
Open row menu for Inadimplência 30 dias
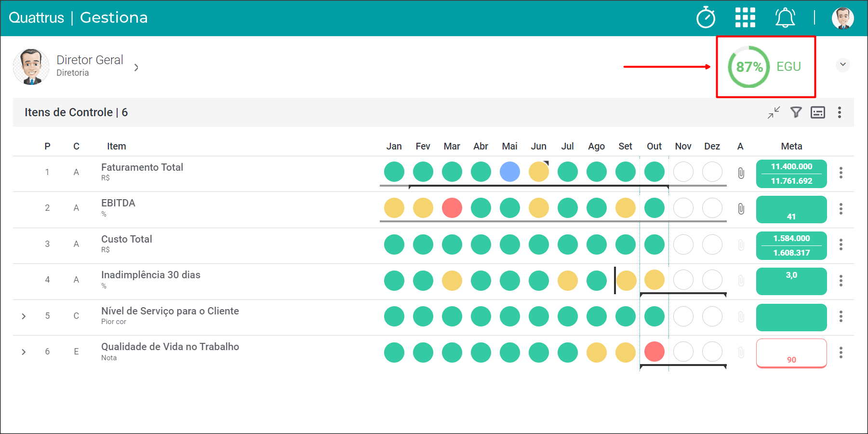841,281
